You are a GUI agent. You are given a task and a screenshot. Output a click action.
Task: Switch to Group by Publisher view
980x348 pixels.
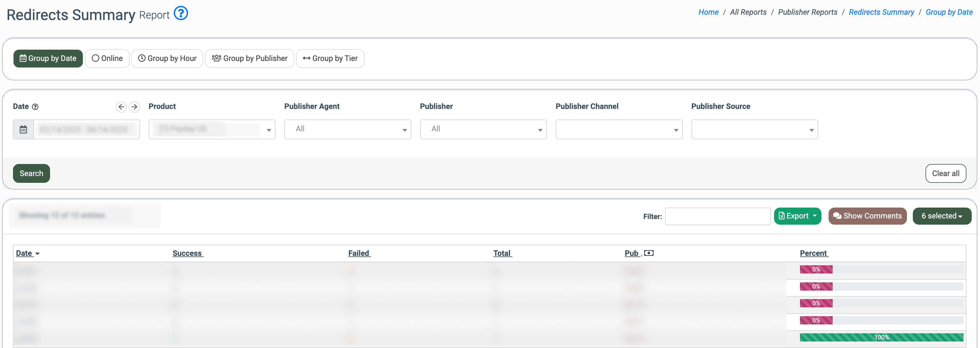pos(250,59)
